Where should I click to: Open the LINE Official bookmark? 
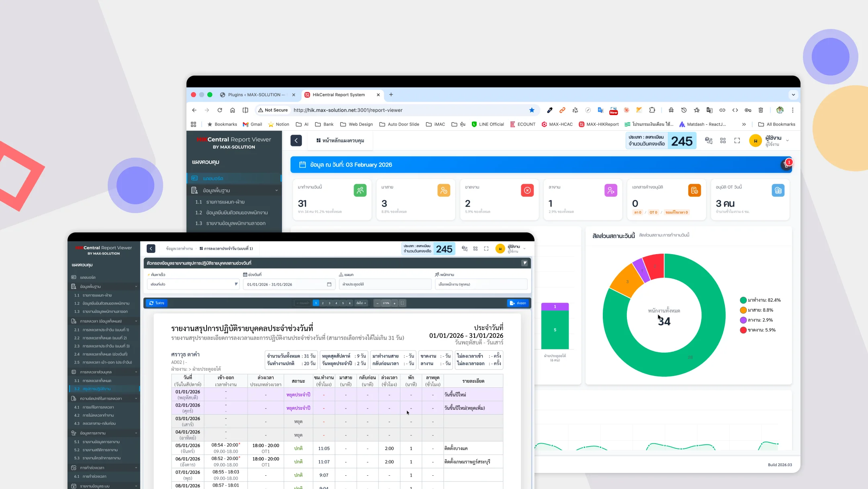(488, 124)
